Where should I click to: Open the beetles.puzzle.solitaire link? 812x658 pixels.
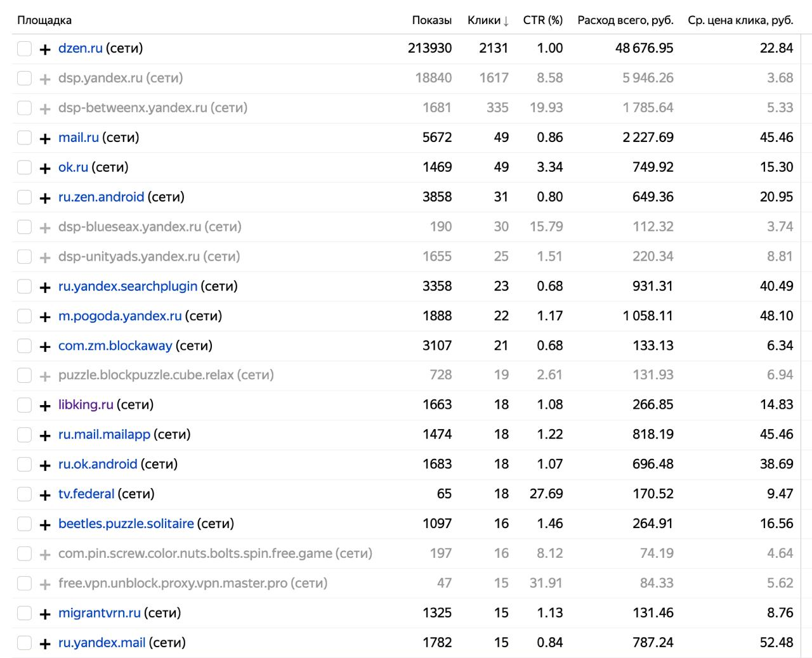(x=126, y=524)
